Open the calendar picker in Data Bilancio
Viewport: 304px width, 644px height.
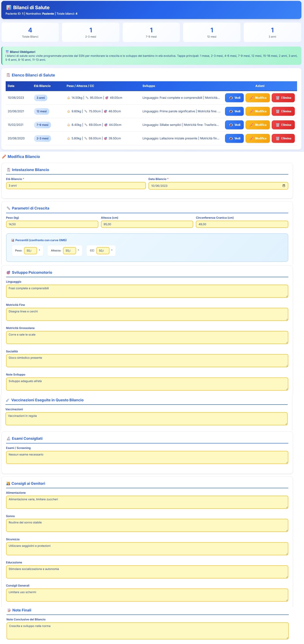(x=284, y=186)
